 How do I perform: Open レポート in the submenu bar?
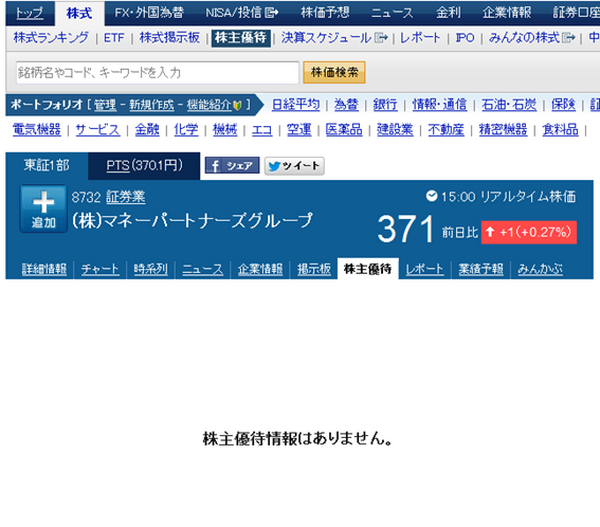tap(420, 38)
